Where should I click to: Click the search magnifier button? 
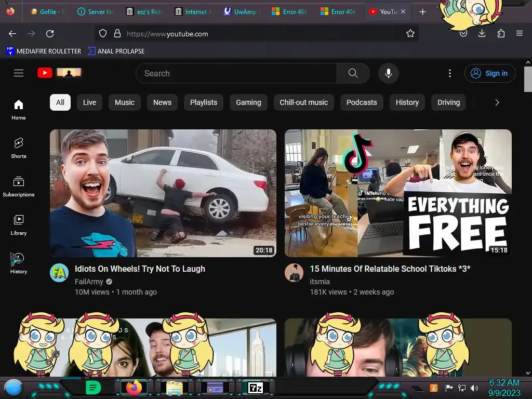353,73
